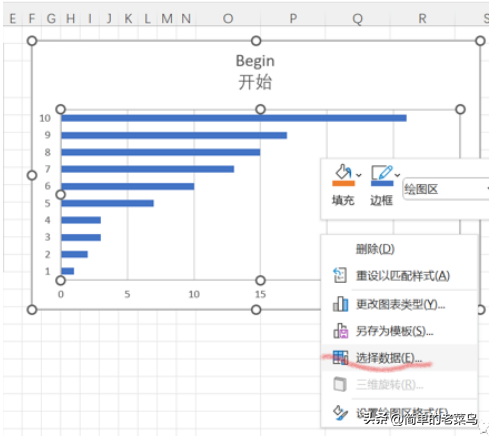Click column header R
The width and height of the screenshot is (489, 436).
(x=422, y=18)
